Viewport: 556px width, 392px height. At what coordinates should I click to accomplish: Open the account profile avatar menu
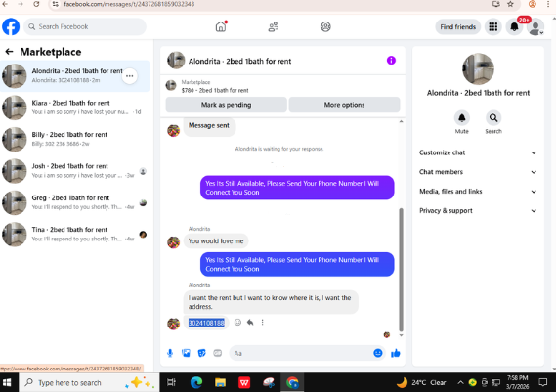click(x=535, y=27)
